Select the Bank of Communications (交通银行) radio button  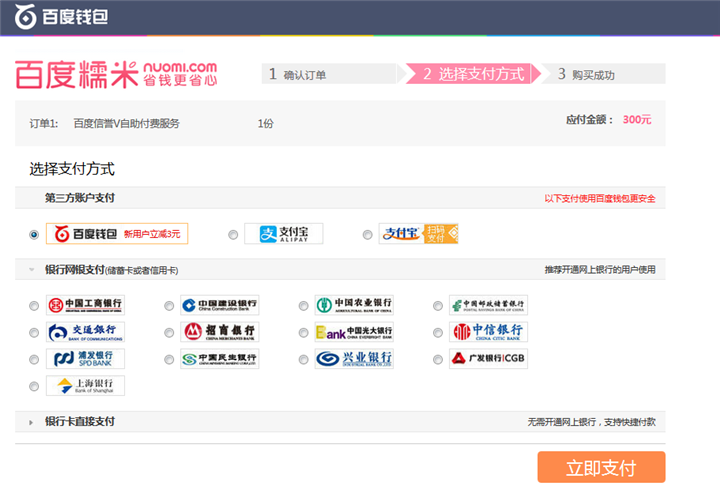click(34, 333)
